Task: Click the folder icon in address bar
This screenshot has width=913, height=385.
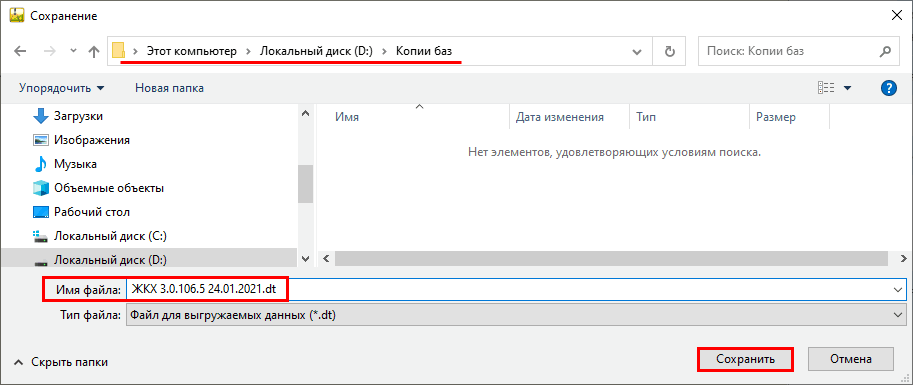Action: tap(119, 51)
